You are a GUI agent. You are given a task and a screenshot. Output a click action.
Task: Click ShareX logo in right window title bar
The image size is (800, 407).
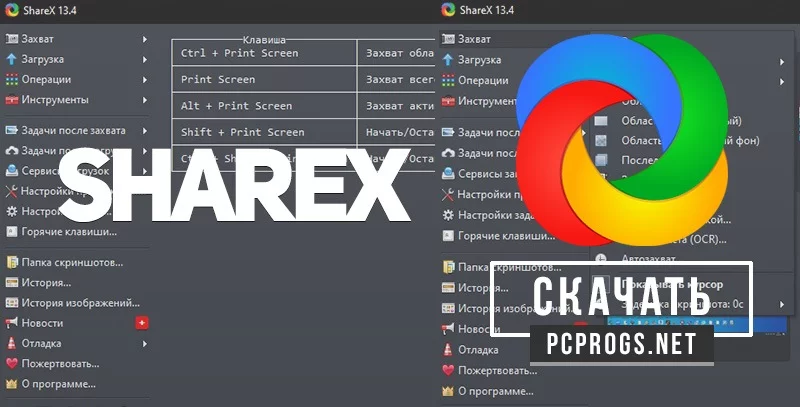click(448, 10)
